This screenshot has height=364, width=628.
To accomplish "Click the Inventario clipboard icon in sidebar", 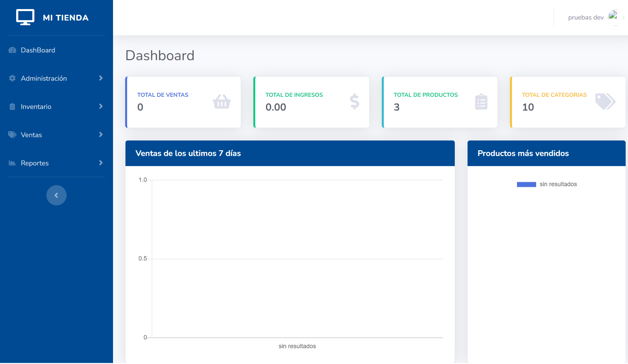I will 12,107.
